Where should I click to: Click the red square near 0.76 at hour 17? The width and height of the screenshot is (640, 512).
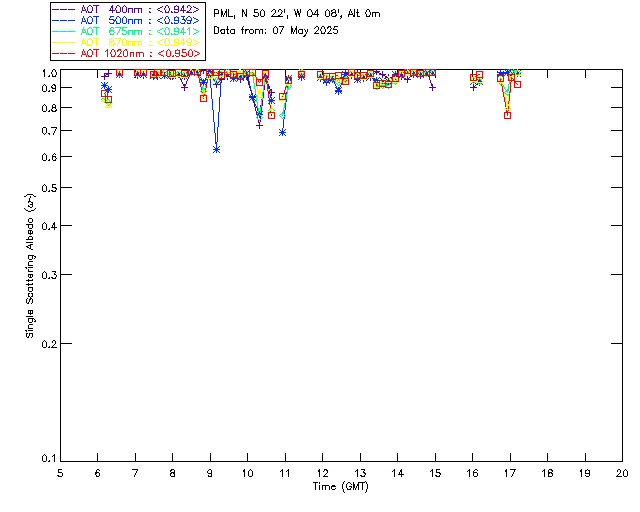pos(507,116)
